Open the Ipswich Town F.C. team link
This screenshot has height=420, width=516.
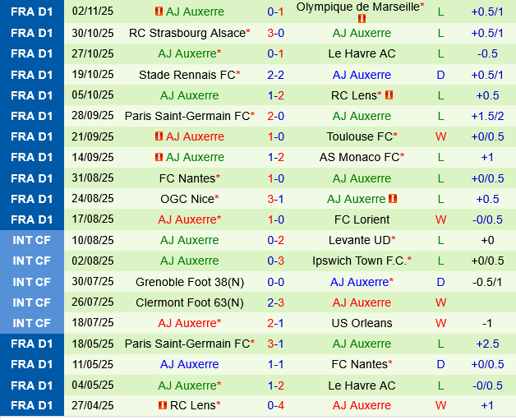pos(359,261)
